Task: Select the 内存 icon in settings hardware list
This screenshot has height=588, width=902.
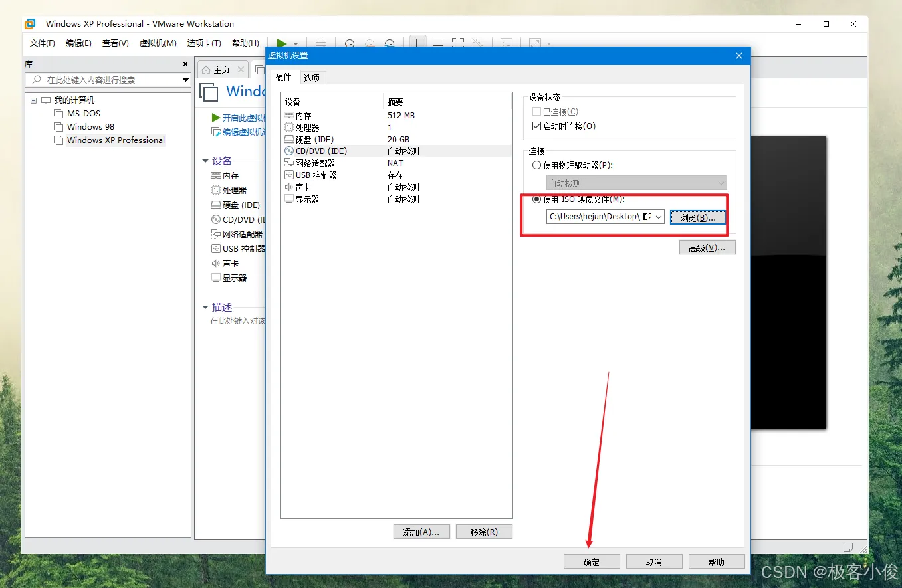Action: 288,116
